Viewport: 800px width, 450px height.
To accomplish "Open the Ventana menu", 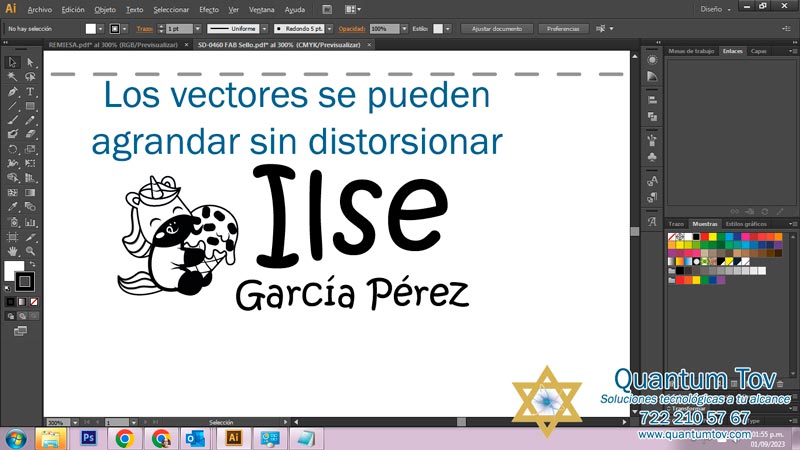I will pos(261,10).
